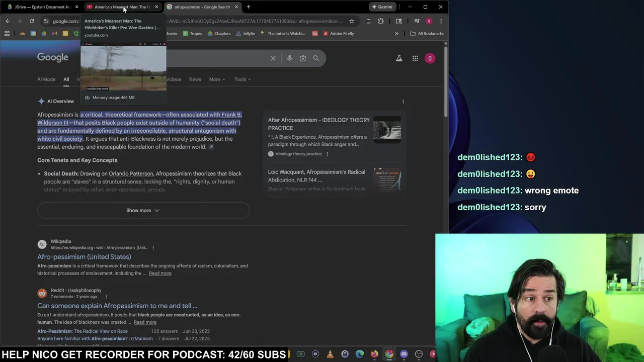The height and width of the screenshot is (362, 644).
Task: Open Google apps grid launcher
Action: (x=415, y=58)
